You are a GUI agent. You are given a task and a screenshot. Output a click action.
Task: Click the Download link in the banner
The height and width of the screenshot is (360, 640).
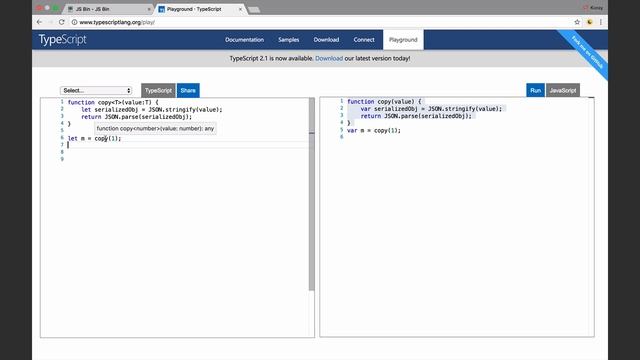(329, 58)
